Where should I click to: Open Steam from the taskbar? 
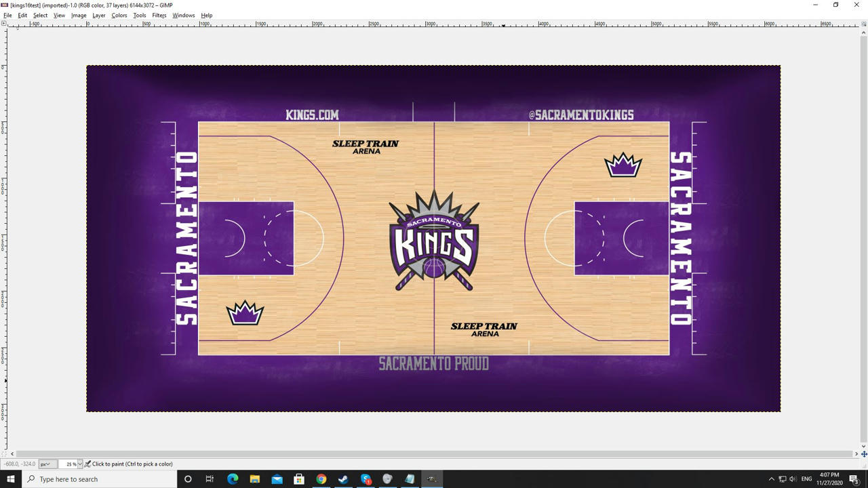[343, 479]
